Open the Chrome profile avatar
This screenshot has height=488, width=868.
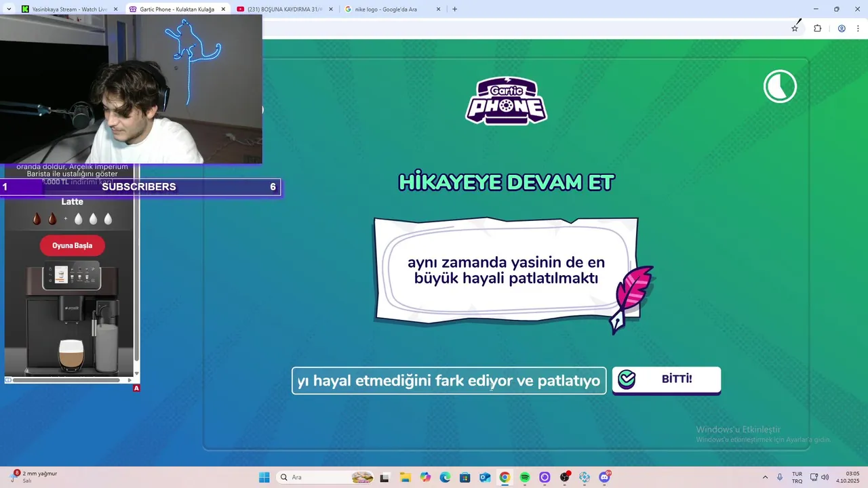(842, 28)
